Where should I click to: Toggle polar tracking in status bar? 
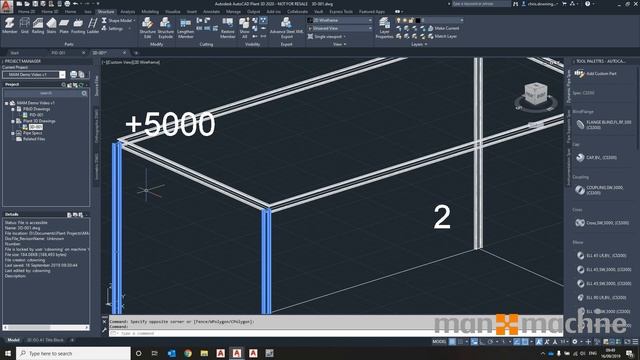490,342
